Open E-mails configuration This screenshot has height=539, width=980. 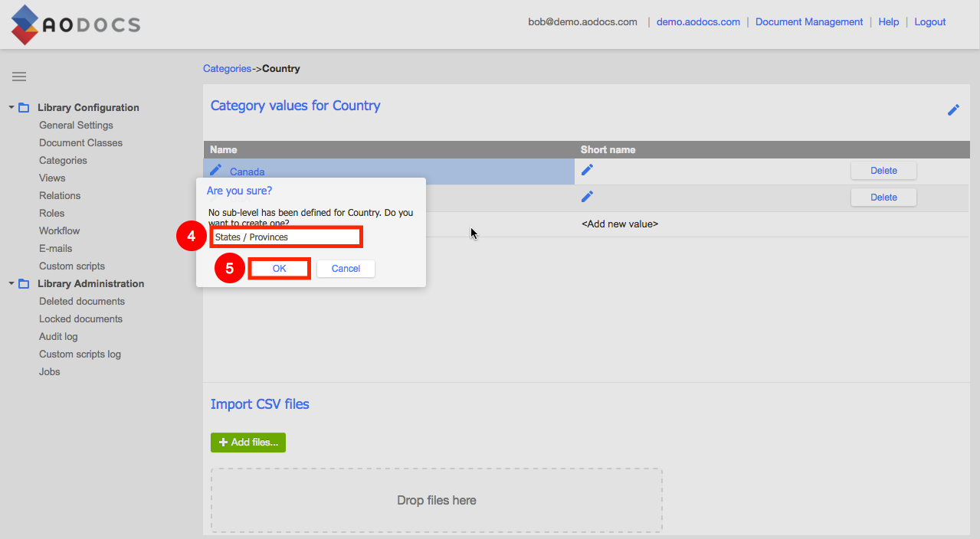tap(55, 249)
